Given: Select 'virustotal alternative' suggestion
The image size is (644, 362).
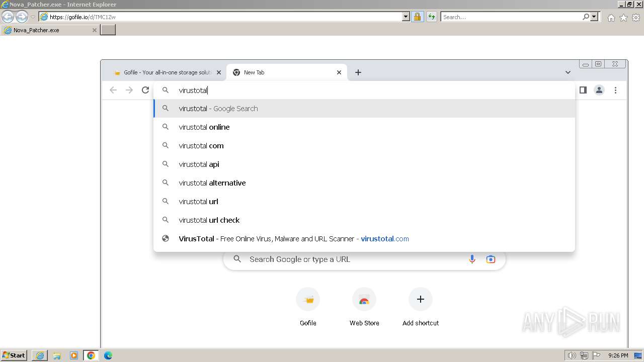Looking at the screenshot, I should pyautogui.click(x=364, y=183).
